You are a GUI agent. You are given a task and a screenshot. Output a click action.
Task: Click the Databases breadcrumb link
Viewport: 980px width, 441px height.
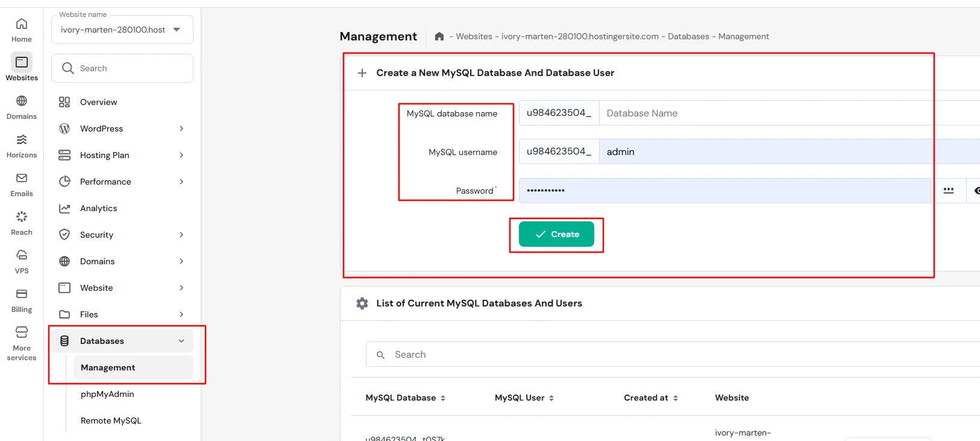pos(688,36)
